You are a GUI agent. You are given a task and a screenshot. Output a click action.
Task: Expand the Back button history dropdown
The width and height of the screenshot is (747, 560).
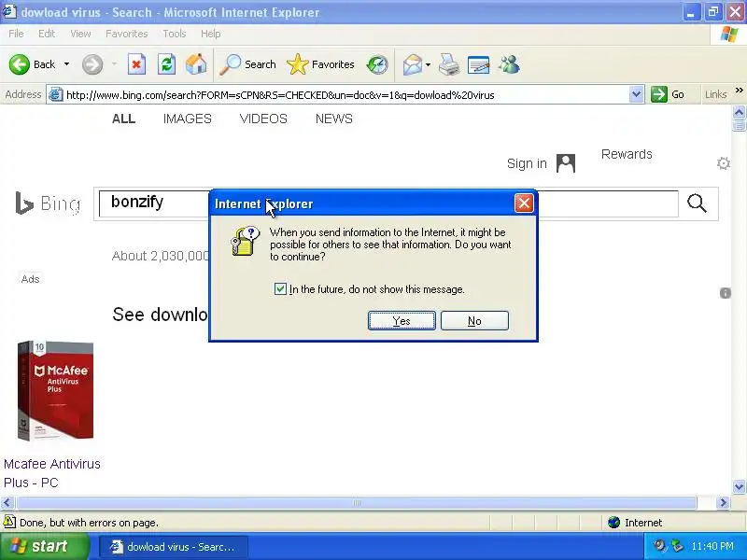pyautogui.click(x=66, y=64)
